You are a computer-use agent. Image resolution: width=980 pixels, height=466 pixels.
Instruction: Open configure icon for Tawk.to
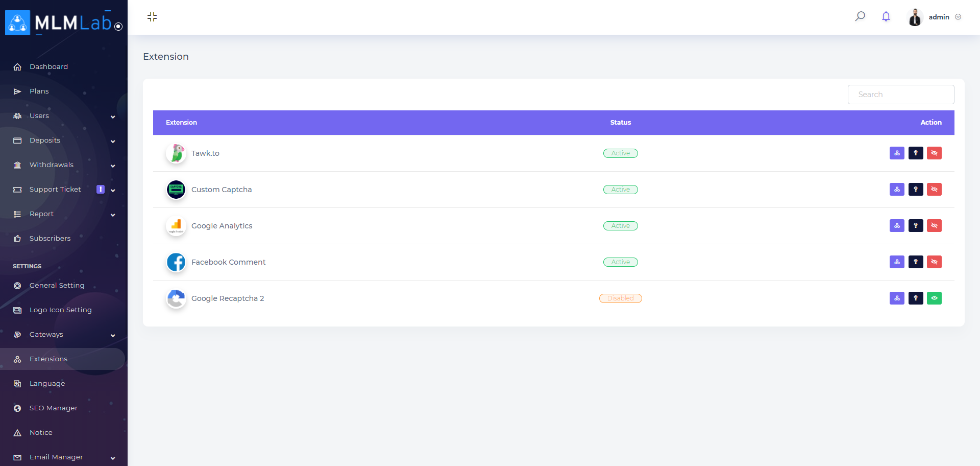click(x=897, y=153)
